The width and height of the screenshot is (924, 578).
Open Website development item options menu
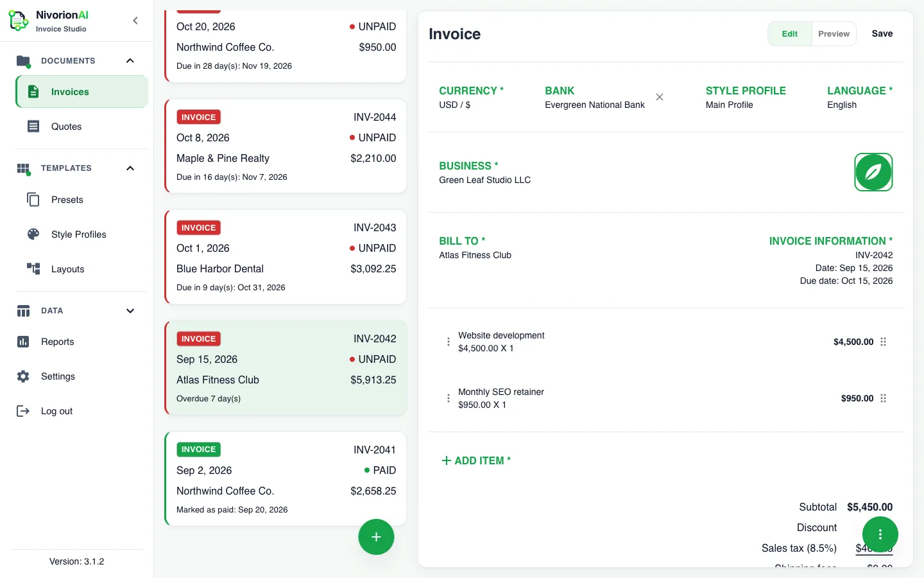pyautogui.click(x=449, y=342)
